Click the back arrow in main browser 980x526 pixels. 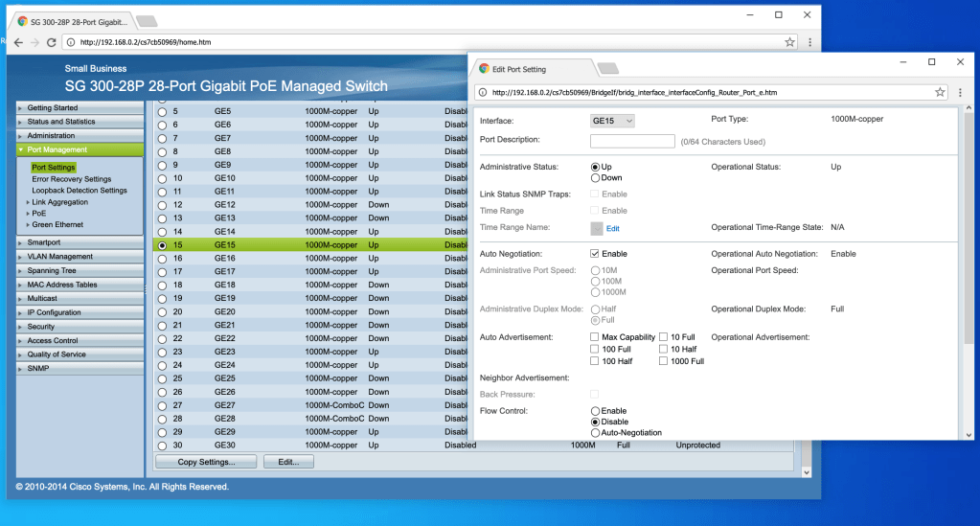[x=18, y=42]
